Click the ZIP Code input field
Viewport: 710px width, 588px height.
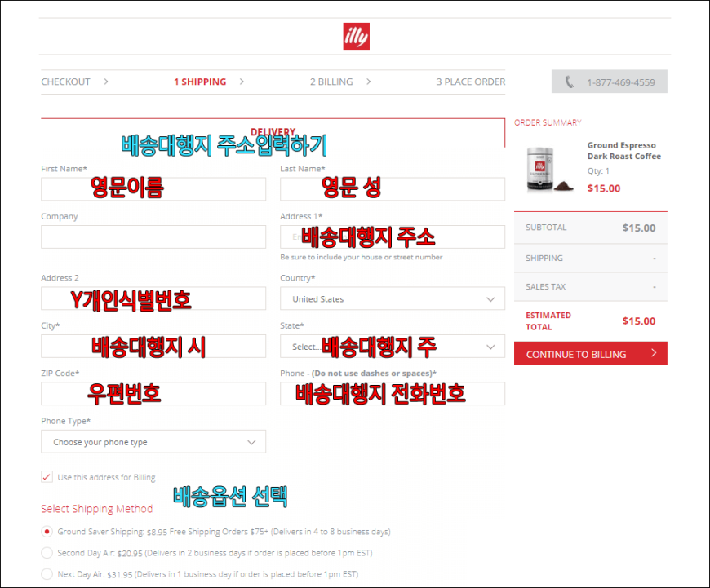tap(153, 393)
